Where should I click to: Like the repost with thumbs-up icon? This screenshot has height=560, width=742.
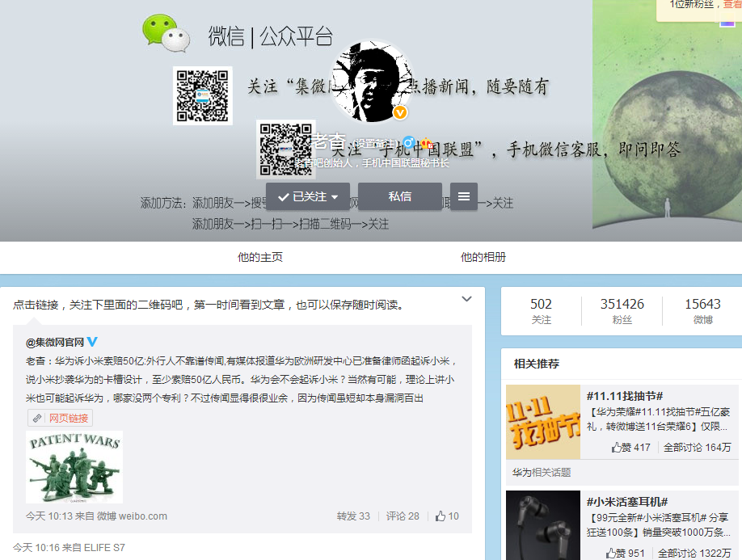point(447,516)
